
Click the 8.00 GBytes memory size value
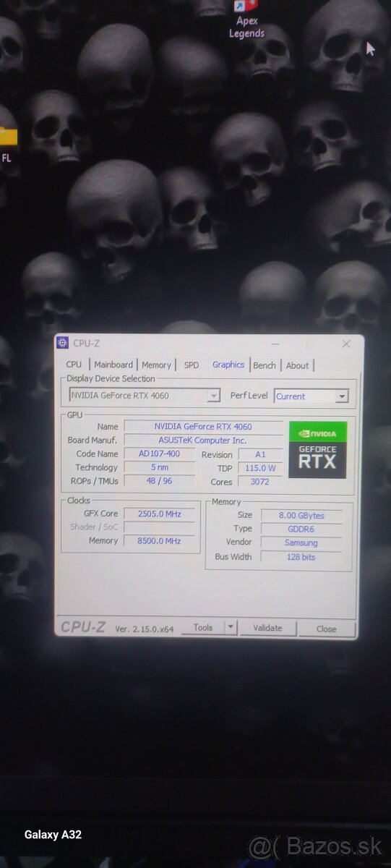click(301, 516)
